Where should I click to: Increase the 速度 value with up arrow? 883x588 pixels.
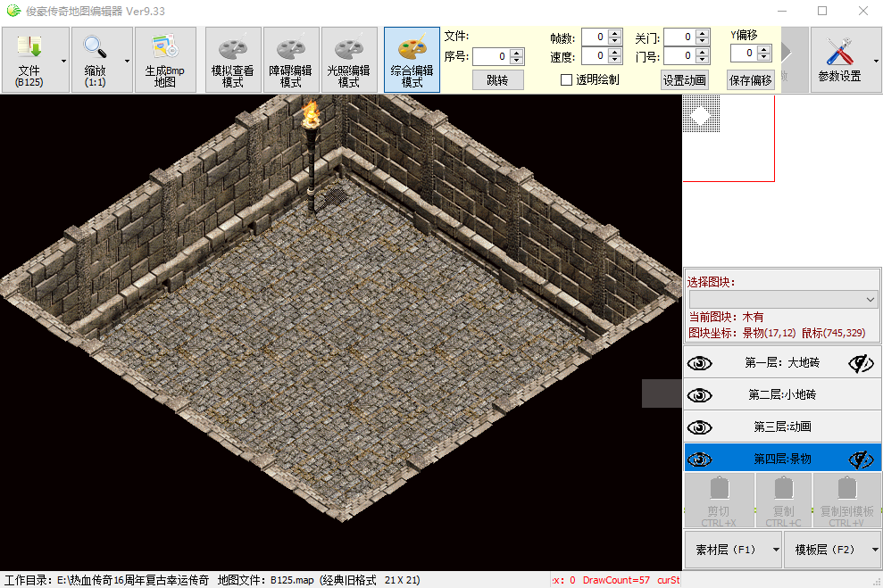tap(615, 53)
